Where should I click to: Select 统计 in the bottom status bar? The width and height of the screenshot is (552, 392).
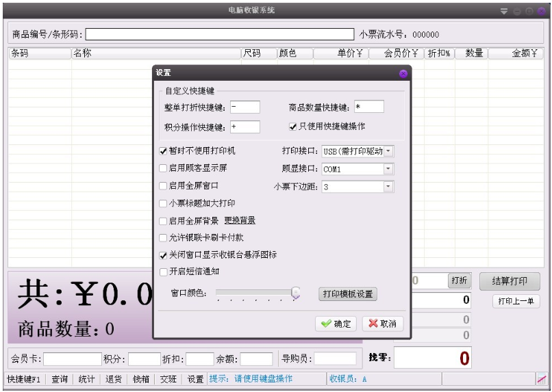click(x=86, y=379)
